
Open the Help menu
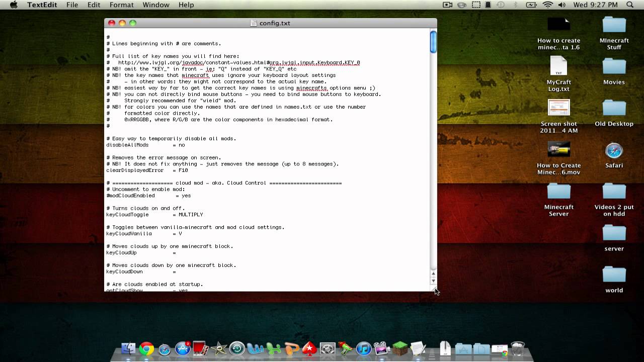(x=186, y=5)
